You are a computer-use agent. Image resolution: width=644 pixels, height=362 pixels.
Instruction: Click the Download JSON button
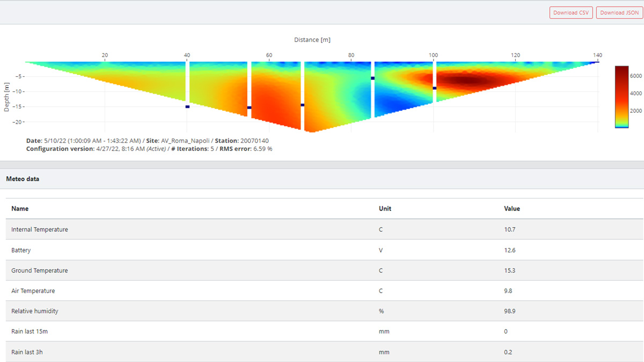point(619,13)
